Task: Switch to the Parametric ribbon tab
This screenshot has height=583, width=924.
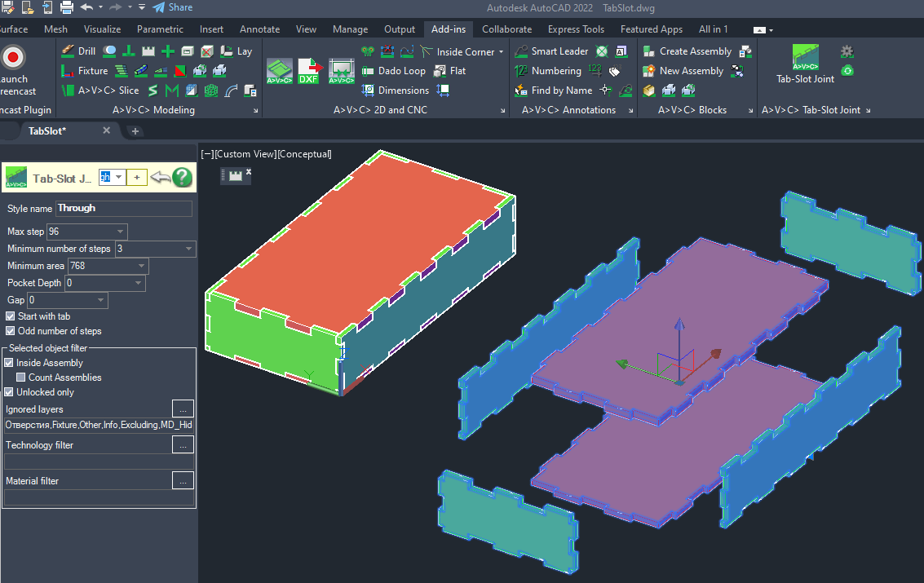Action: [x=160, y=29]
